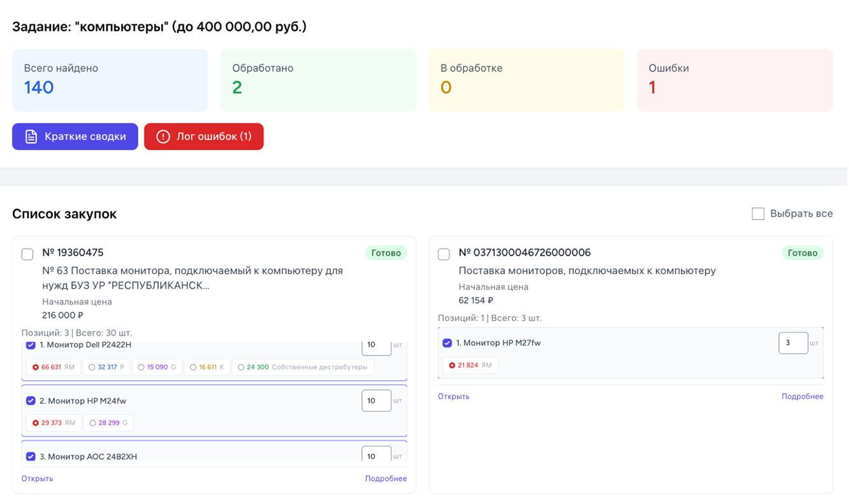Tick the Выбрать все checkbox
Viewport: 849px width, 504px height.
tap(758, 213)
